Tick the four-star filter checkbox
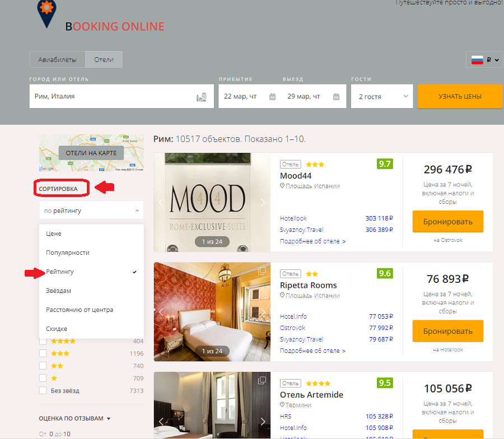This screenshot has width=504, height=439. 43,341
